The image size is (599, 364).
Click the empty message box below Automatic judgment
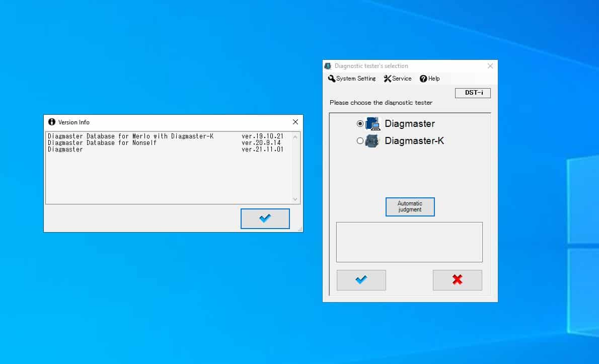409,242
